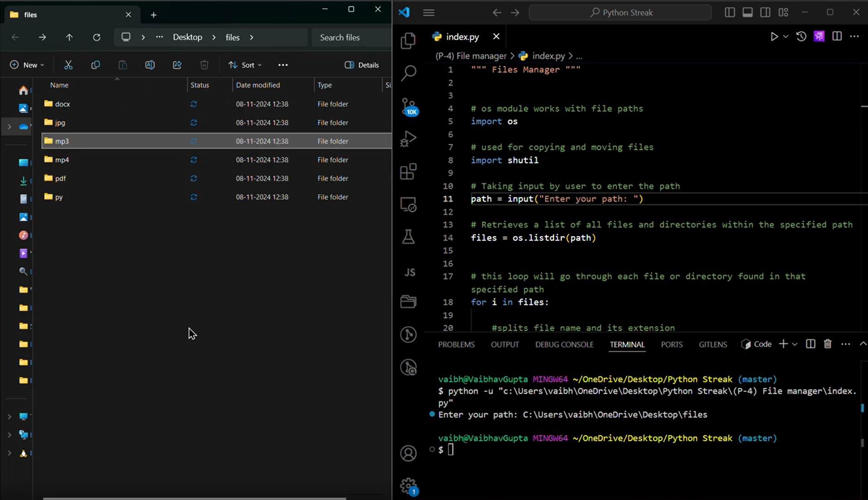
Task: Open Manage gear in VS Code
Action: click(408, 486)
